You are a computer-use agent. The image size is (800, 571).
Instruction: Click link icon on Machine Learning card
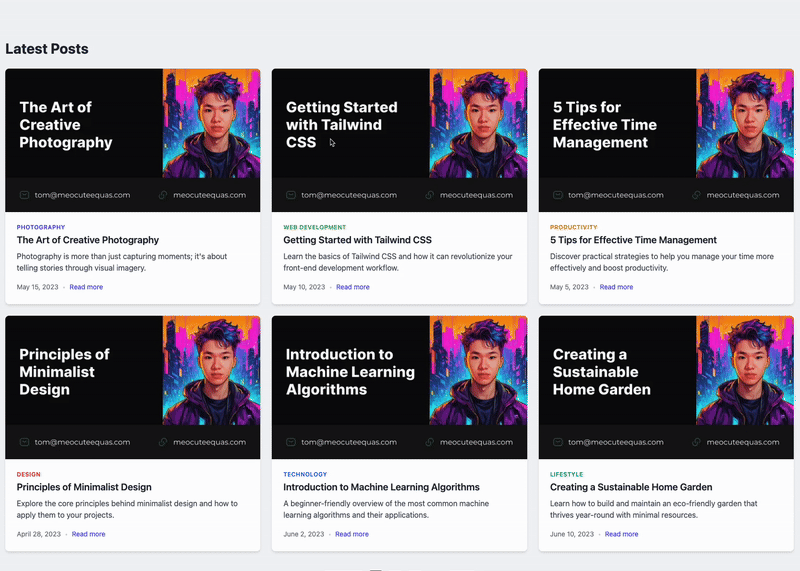click(430, 442)
